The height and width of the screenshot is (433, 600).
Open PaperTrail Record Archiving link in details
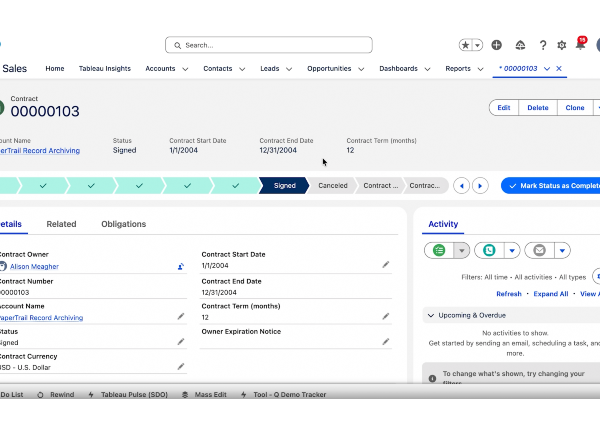[41, 318]
